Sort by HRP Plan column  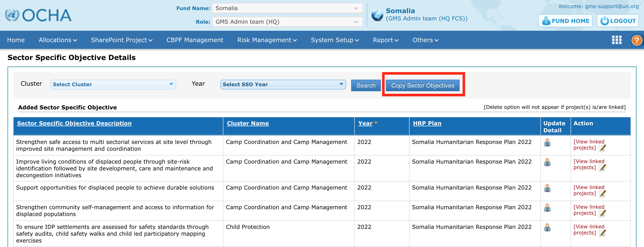pyautogui.click(x=427, y=123)
